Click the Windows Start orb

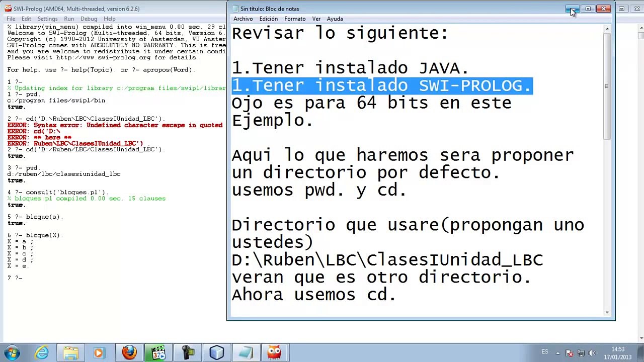coord(12,352)
